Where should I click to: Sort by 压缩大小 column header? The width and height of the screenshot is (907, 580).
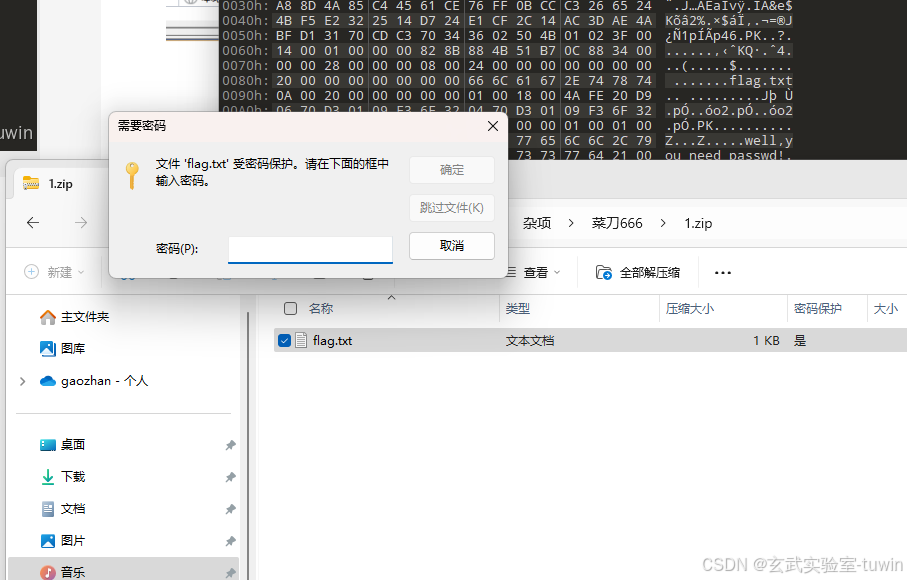pos(690,309)
